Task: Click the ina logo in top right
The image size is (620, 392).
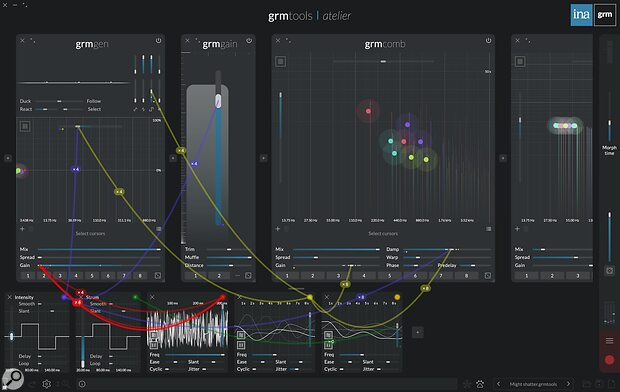Action: click(581, 15)
